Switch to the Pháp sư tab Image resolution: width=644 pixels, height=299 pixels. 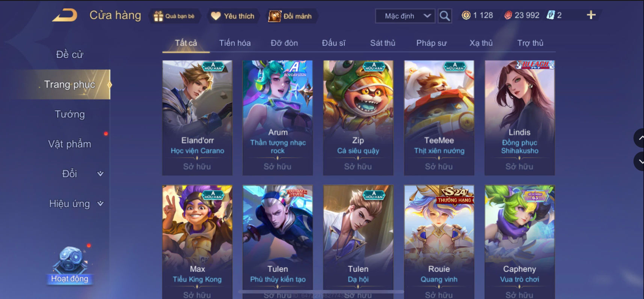point(431,43)
